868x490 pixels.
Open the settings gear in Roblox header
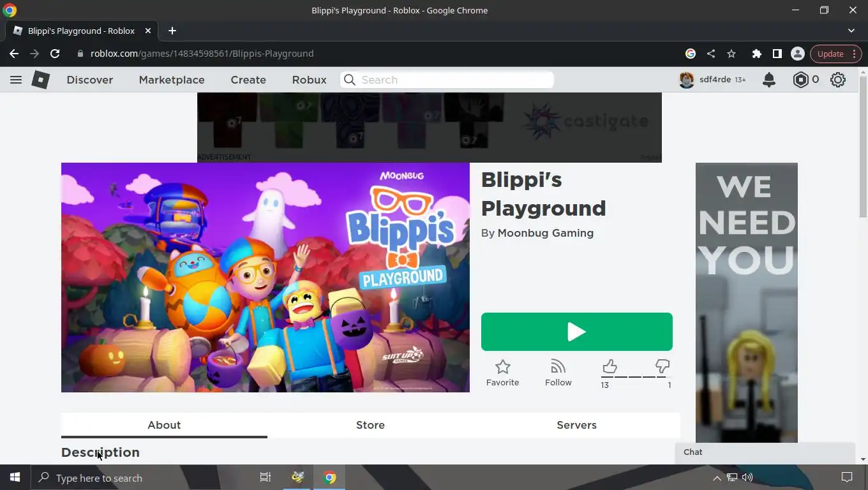[x=838, y=80]
